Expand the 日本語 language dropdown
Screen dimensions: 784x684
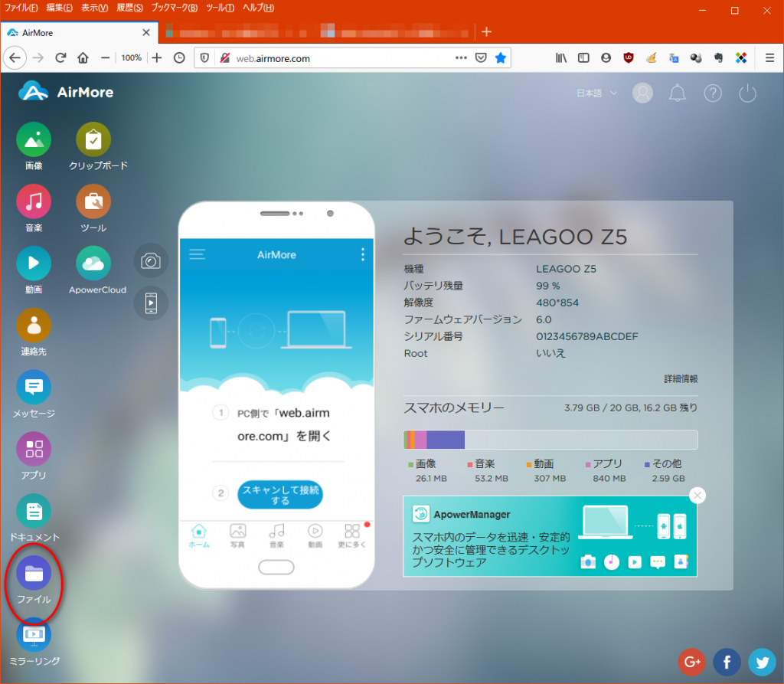click(596, 93)
